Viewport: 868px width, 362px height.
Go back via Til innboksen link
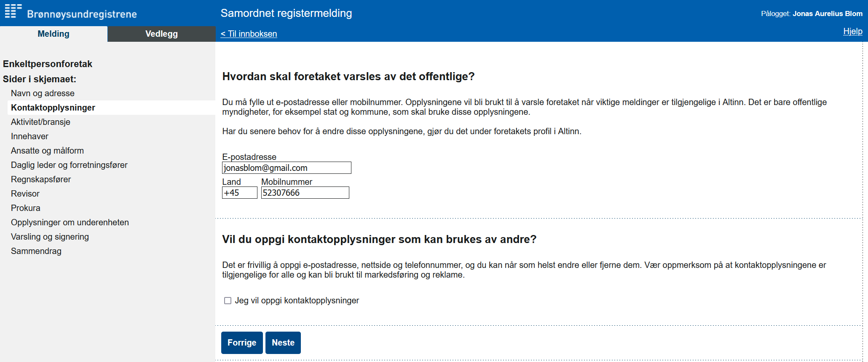tap(249, 34)
